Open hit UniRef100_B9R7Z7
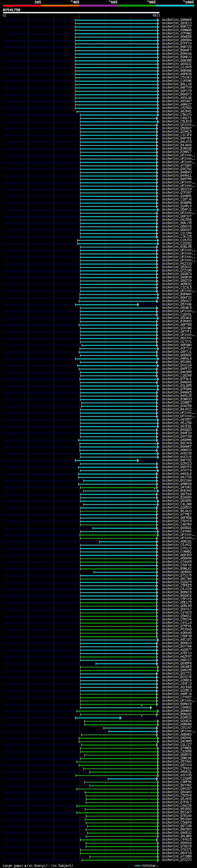Screen dimensions: 197x868 177,26
